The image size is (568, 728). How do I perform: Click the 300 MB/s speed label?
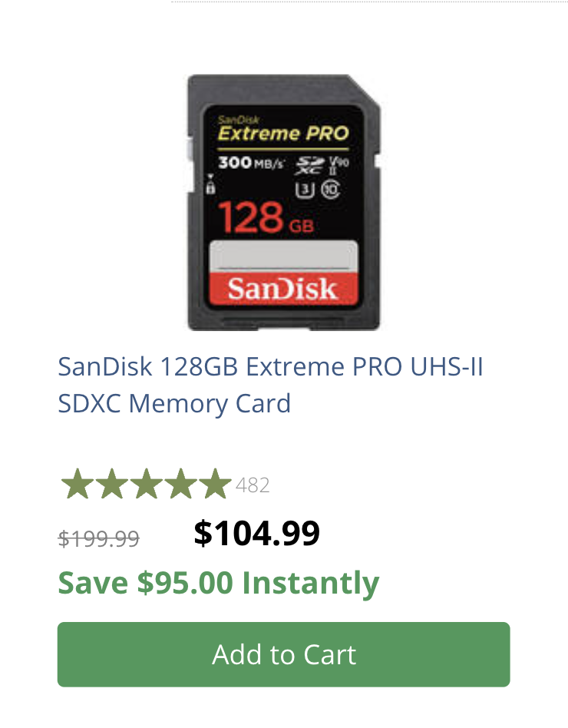coord(251,164)
